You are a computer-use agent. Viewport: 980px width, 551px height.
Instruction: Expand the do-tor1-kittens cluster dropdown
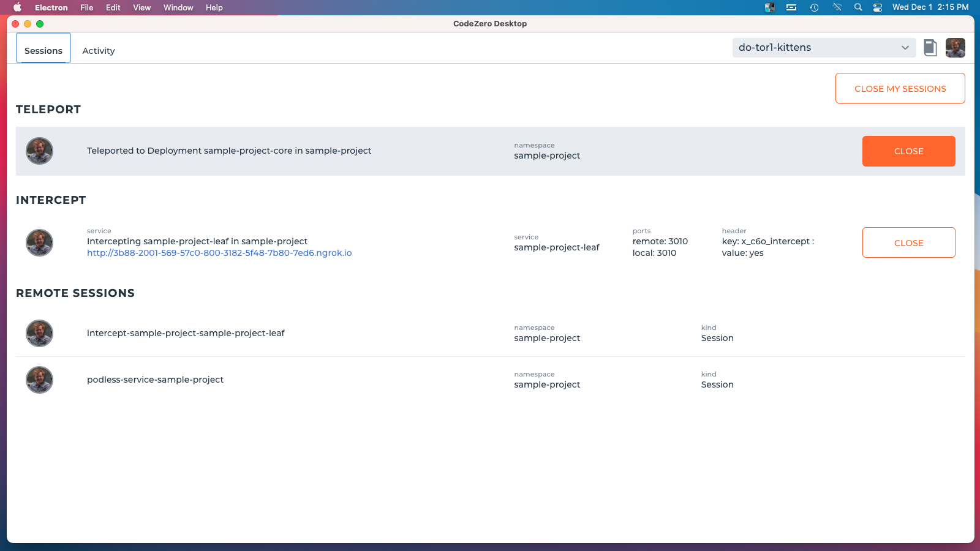coord(824,48)
